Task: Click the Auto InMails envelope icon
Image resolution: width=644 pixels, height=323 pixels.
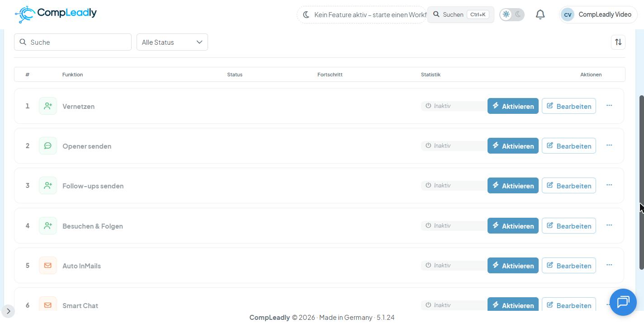Action: click(x=48, y=266)
